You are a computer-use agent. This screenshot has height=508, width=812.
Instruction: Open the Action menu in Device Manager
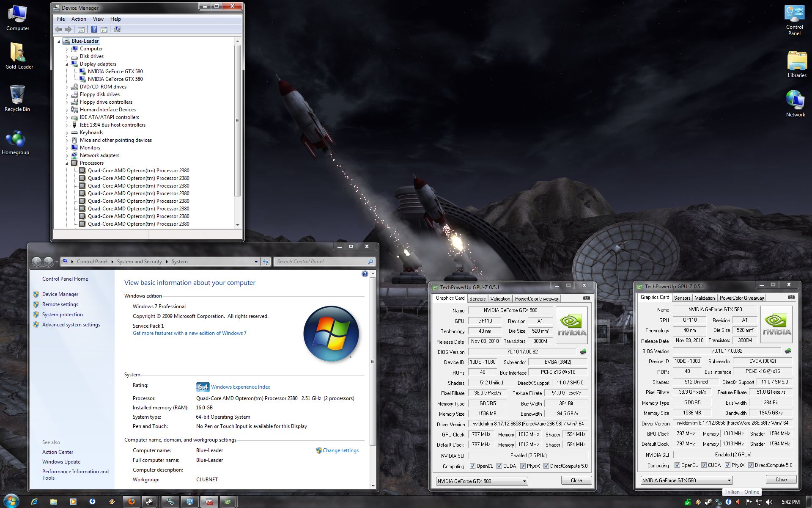(78, 19)
